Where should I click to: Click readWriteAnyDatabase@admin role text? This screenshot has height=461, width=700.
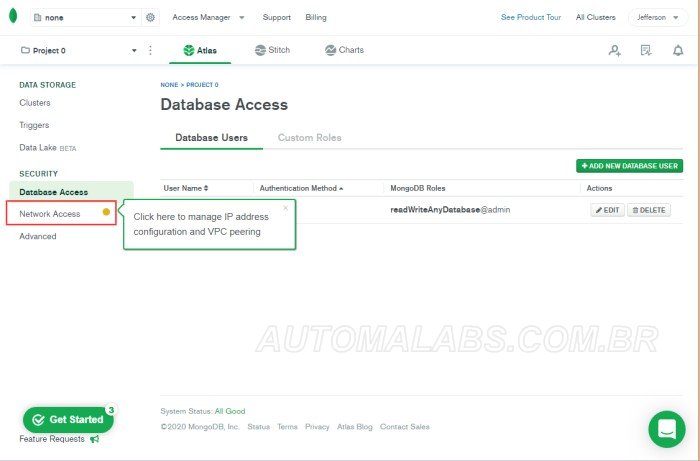point(450,210)
